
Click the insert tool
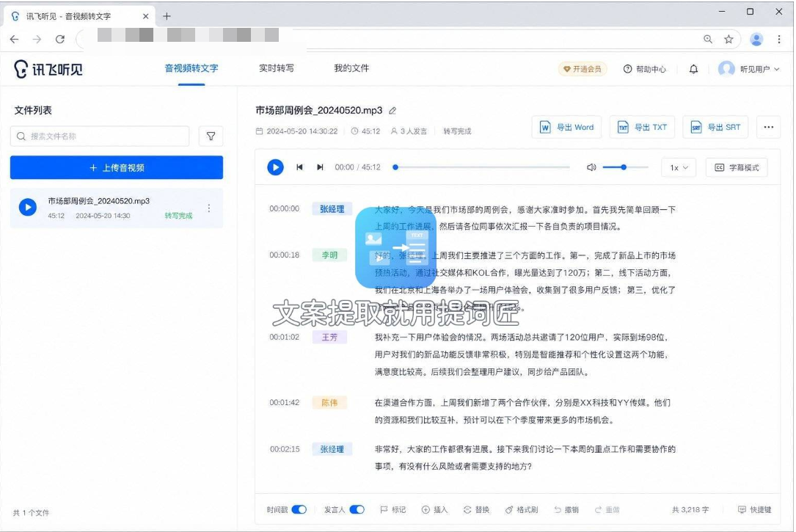(434, 510)
